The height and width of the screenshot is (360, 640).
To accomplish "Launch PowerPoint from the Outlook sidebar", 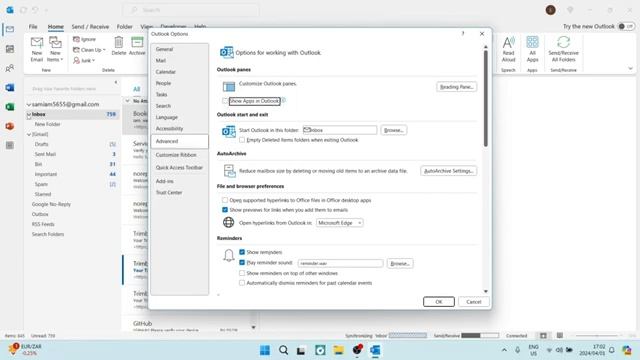I will [x=10, y=126].
